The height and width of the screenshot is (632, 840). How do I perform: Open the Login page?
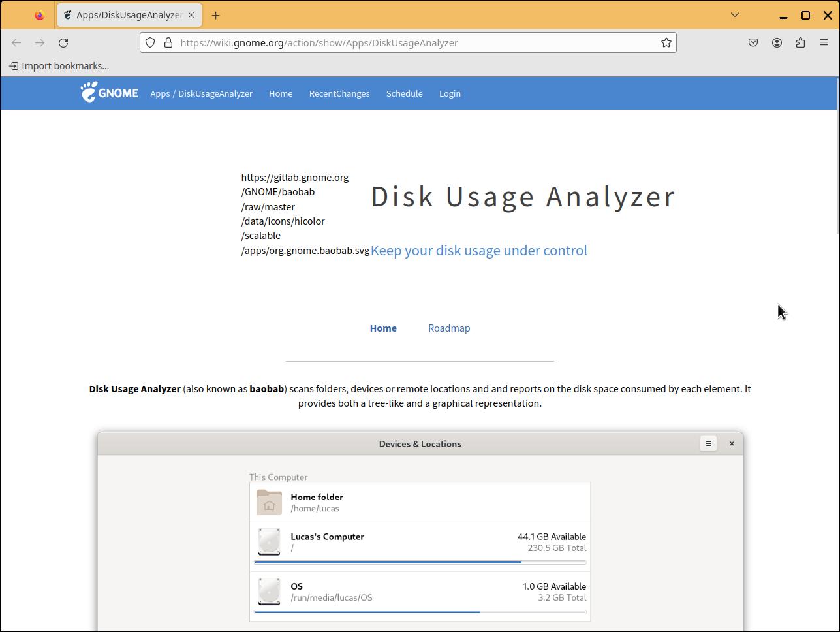click(x=450, y=93)
